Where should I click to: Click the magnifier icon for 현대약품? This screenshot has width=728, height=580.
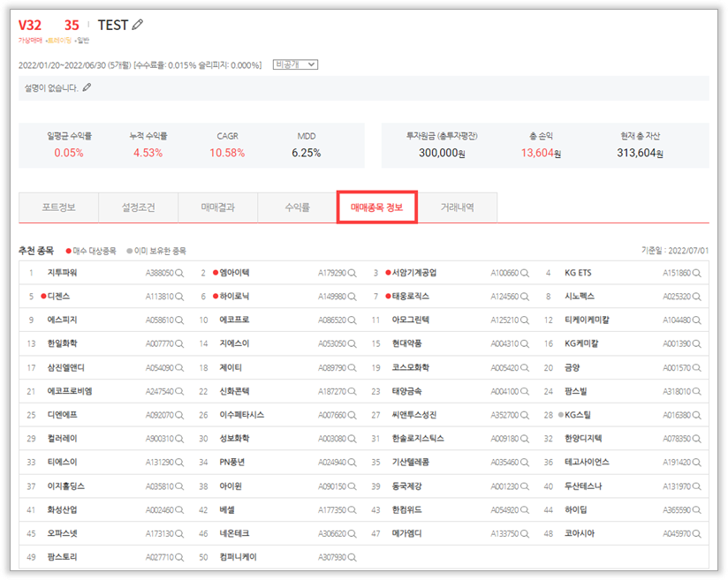point(524,343)
